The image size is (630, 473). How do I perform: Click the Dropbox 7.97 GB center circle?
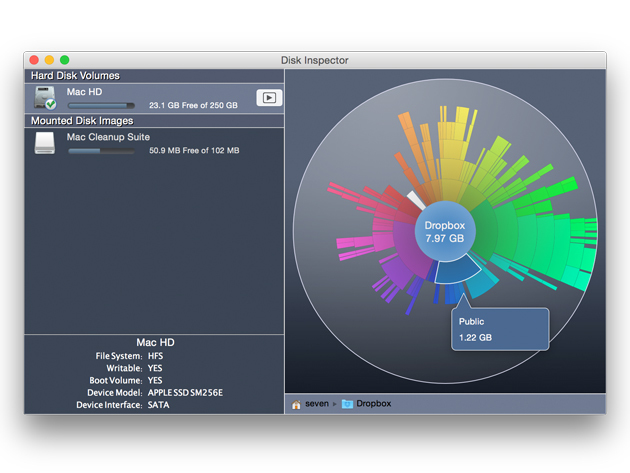(445, 231)
